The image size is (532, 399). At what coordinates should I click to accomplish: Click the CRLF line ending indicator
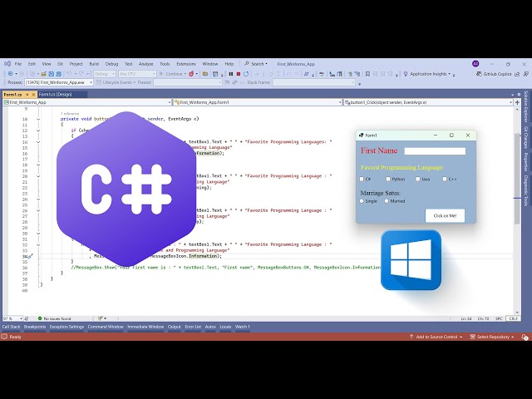[x=513, y=318]
